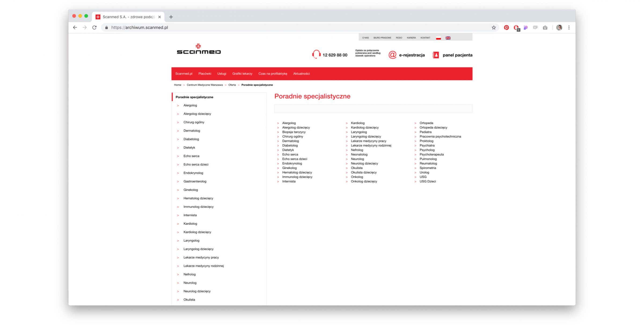Image resolution: width=644 pixels, height=325 pixels.
Task: Open the Pracownia psychotechniczna link
Action: [x=440, y=137]
